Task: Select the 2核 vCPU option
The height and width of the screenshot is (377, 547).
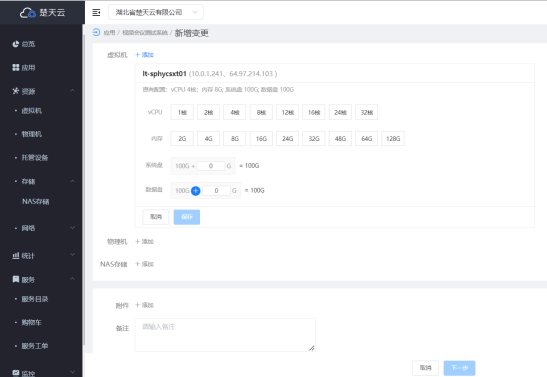Action: [x=208, y=112]
